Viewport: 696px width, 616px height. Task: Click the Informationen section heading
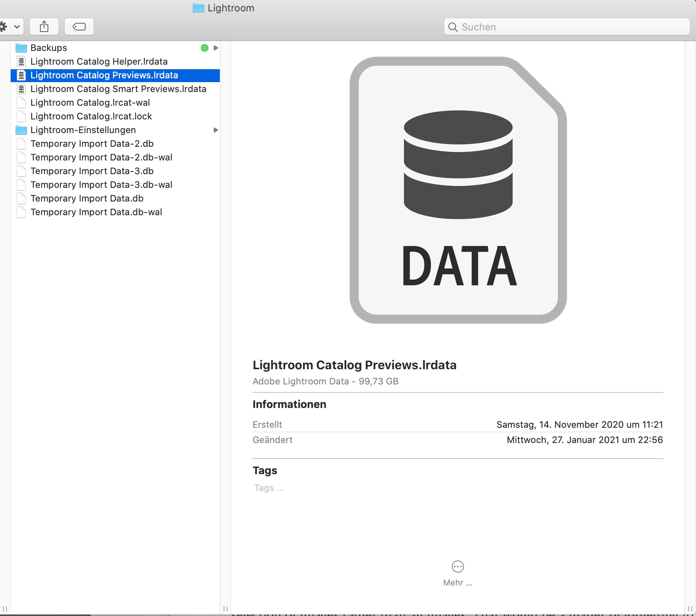(289, 404)
